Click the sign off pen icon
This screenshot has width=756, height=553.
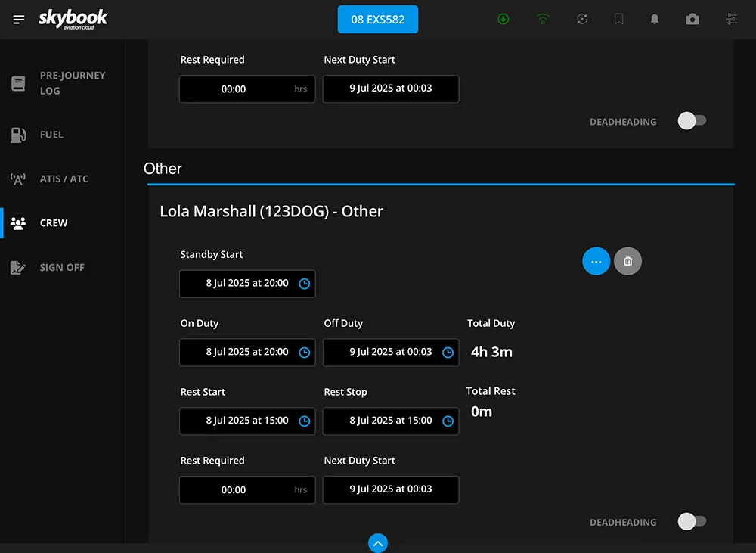(x=18, y=267)
